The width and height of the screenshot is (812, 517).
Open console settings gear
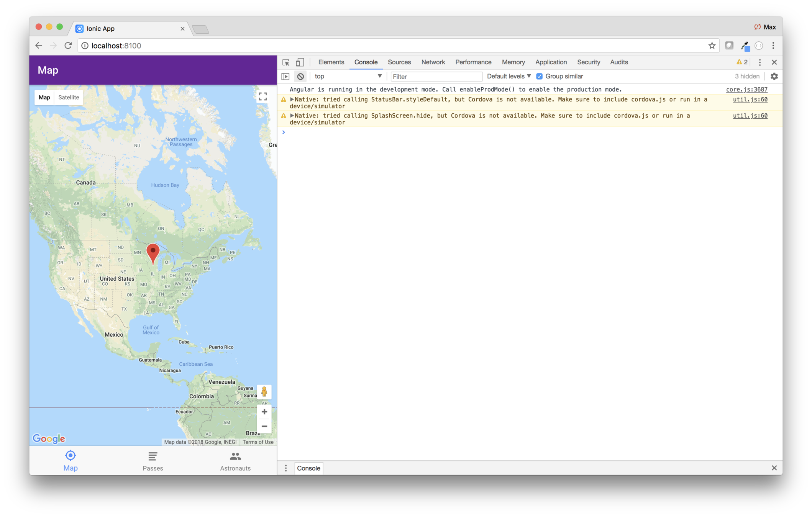pyautogui.click(x=774, y=77)
